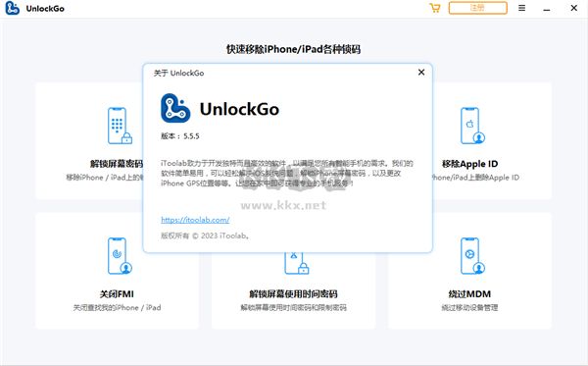Select the screen time passcode icon
588x366 pixels.
[296, 264]
